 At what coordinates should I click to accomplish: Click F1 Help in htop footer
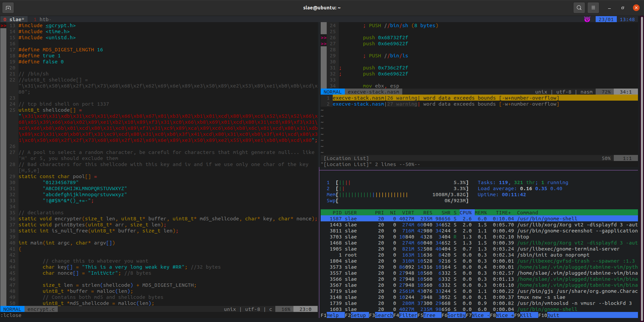click(x=332, y=315)
